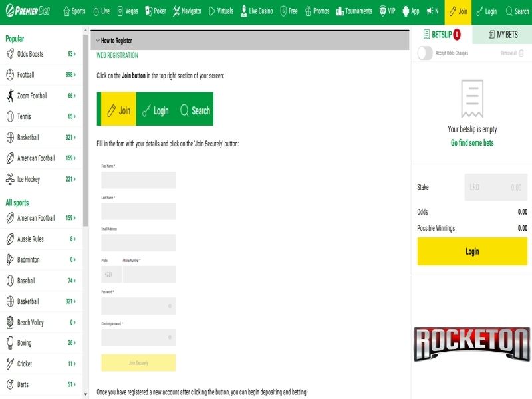Click the Last Name field in example form
Screen dimensions: 532x399
coord(138,211)
